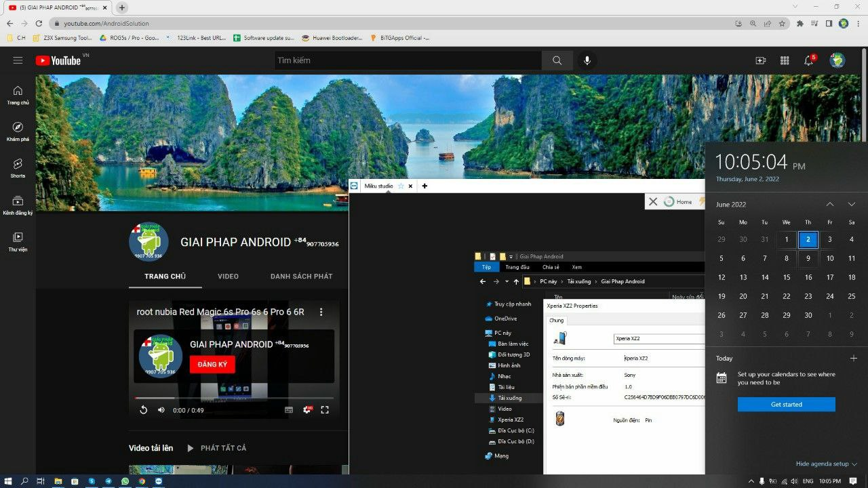Image resolution: width=868 pixels, height=488 pixels.
Task: Click the ĐĂNG KÝ subscribe button
Action: click(212, 365)
